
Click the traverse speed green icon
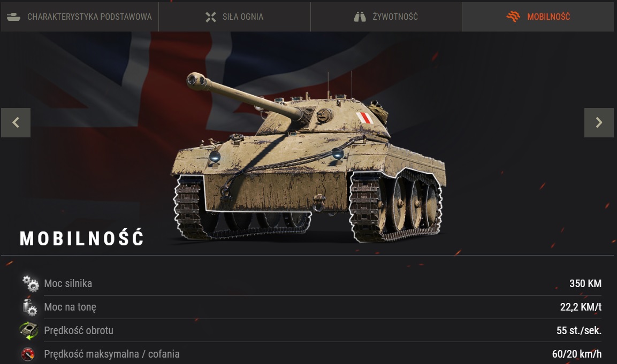pos(29,330)
